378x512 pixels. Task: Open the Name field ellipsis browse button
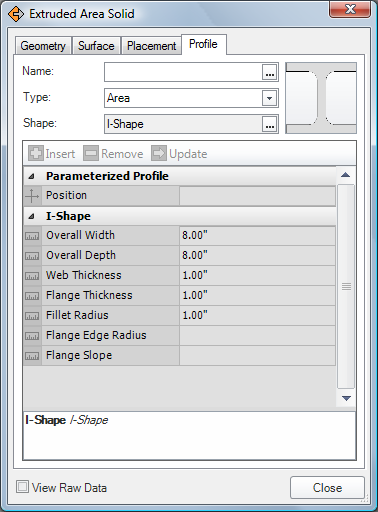270,72
